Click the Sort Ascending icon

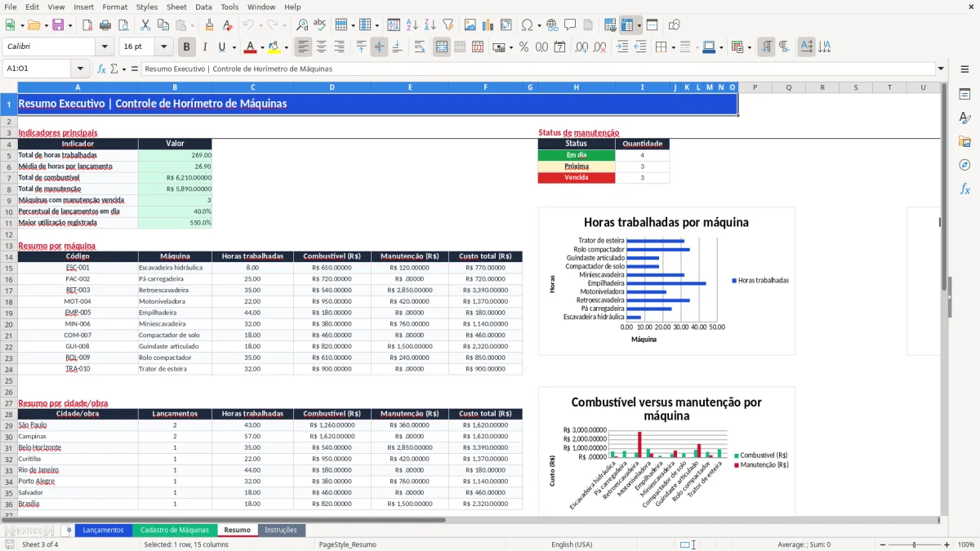click(412, 25)
